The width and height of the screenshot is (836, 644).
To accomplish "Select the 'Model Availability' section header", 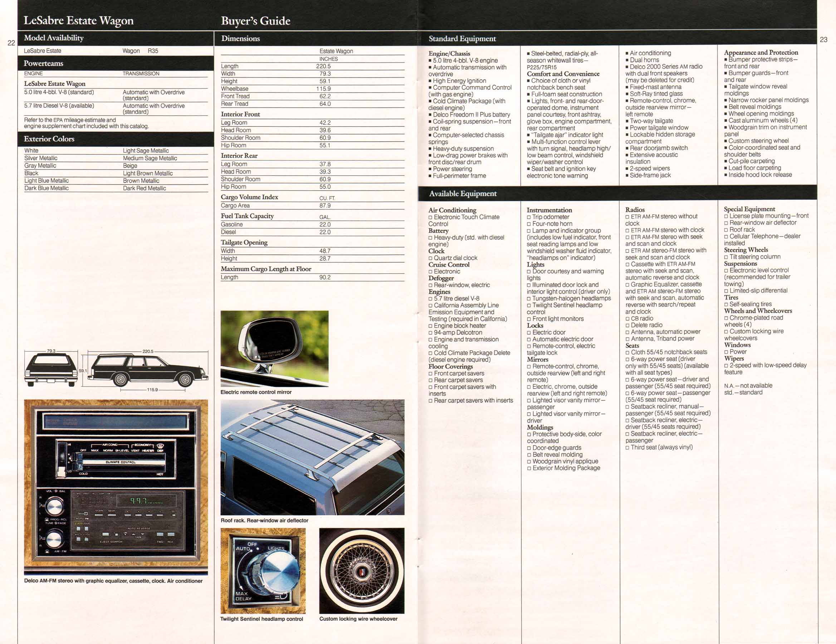I will click(54, 38).
